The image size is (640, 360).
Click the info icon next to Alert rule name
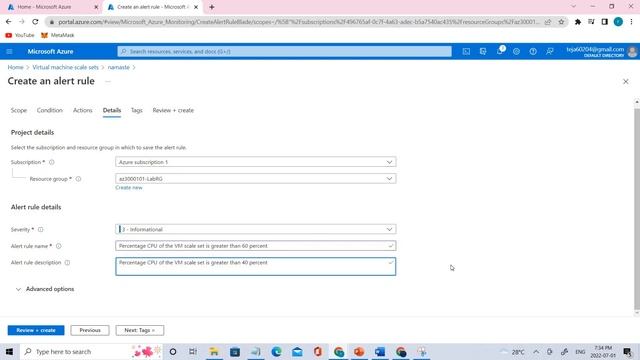(59, 246)
